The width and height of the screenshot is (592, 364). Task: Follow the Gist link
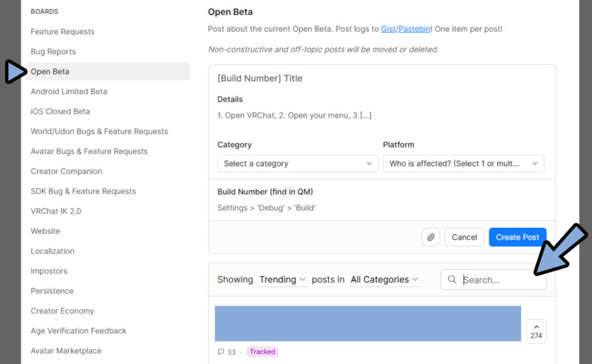[388, 29]
